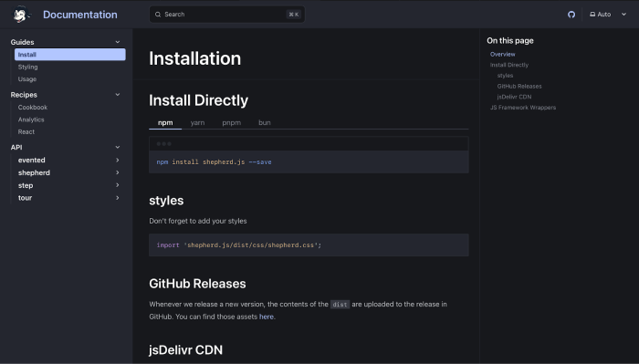This screenshot has height=364, width=639.
Task: Collapse the API section chevron
Action: tap(118, 147)
